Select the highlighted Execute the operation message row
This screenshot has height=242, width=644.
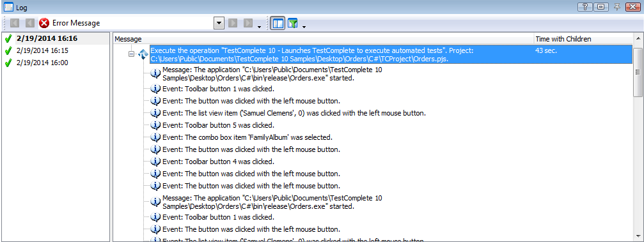tap(391, 54)
